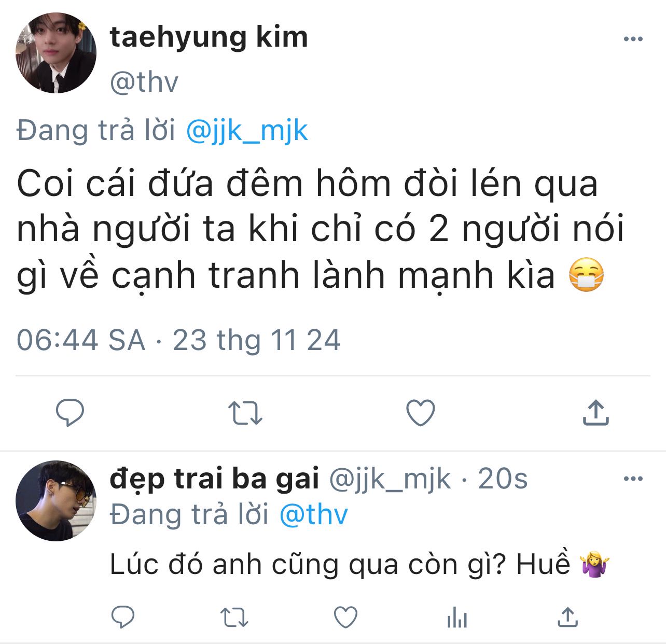The image size is (666, 644).
Task: Retweet taehyung kim's main tweet
Action: click(245, 413)
